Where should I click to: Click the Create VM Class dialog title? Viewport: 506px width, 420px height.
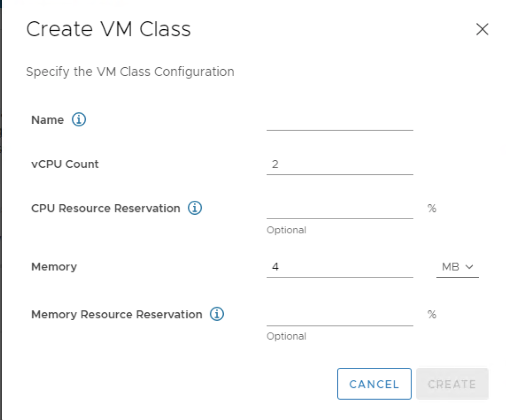(108, 29)
